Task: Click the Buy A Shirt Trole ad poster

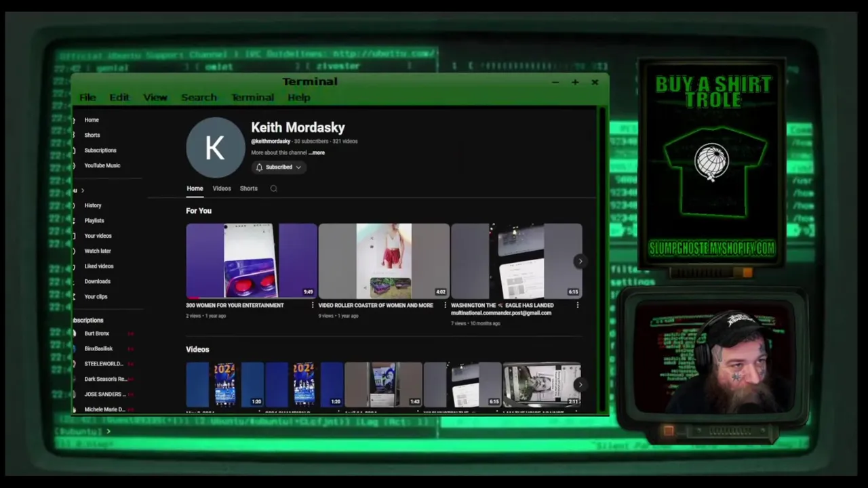Action: [x=712, y=163]
